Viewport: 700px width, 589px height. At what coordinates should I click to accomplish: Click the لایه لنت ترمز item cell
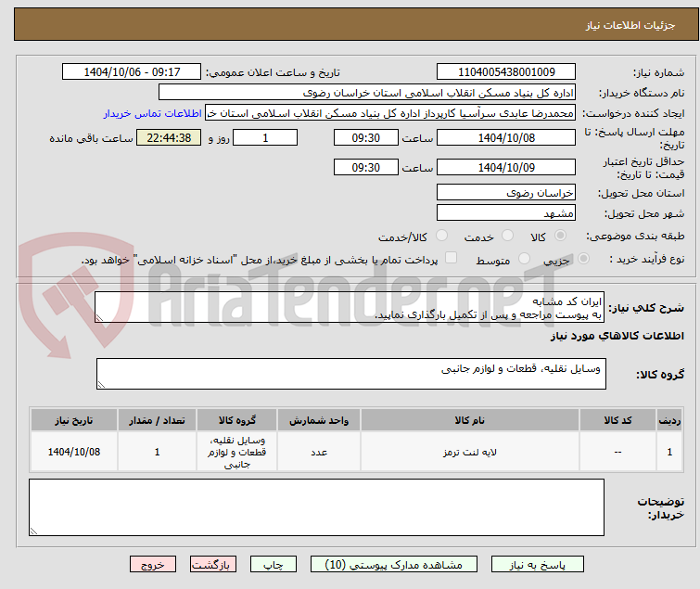pos(470,452)
